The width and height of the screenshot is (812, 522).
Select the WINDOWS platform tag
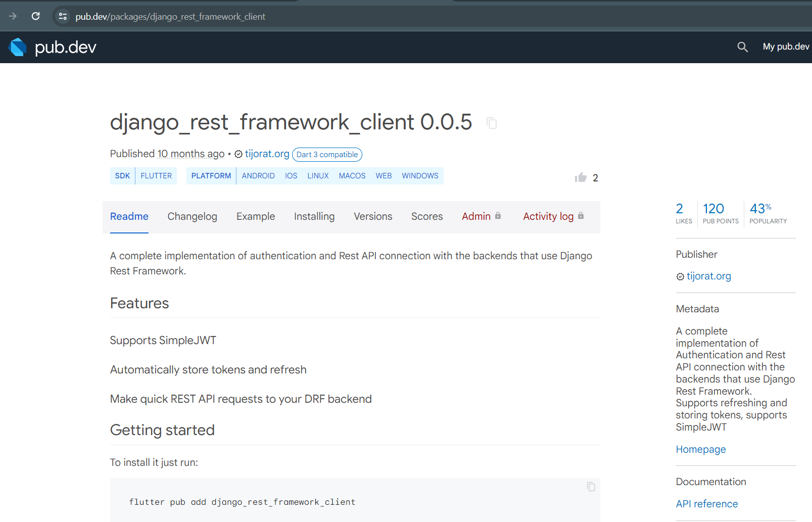420,176
